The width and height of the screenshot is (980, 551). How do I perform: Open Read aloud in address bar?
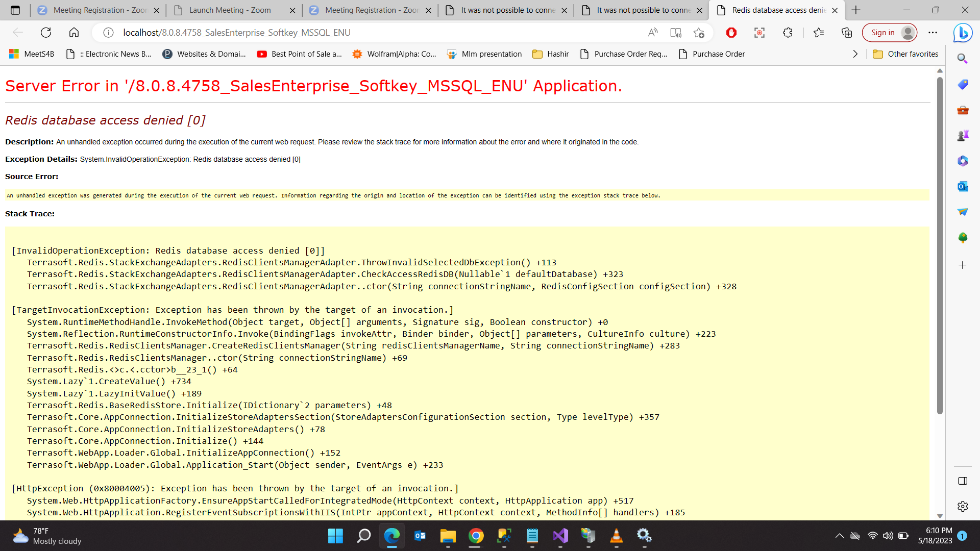coord(653,33)
